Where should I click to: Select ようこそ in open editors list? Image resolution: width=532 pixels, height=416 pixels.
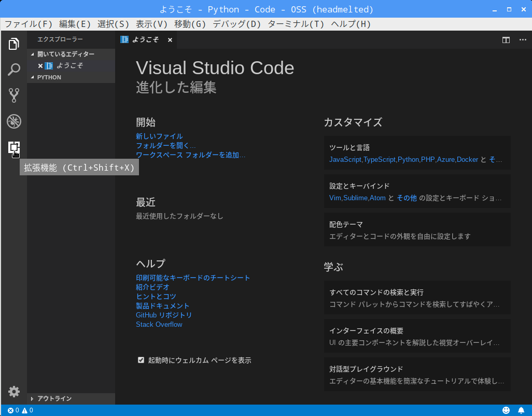point(71,66)
